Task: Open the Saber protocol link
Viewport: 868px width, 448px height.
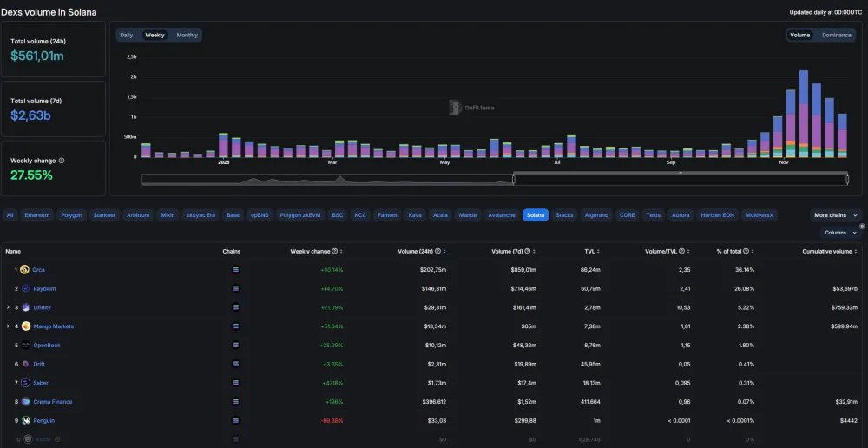Action: pos(41,383)
